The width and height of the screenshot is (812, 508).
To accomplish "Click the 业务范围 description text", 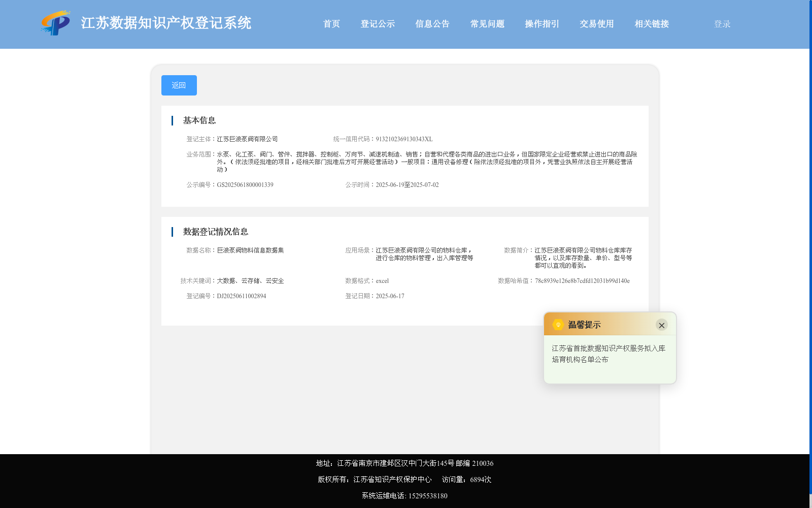I will [427, 162].
